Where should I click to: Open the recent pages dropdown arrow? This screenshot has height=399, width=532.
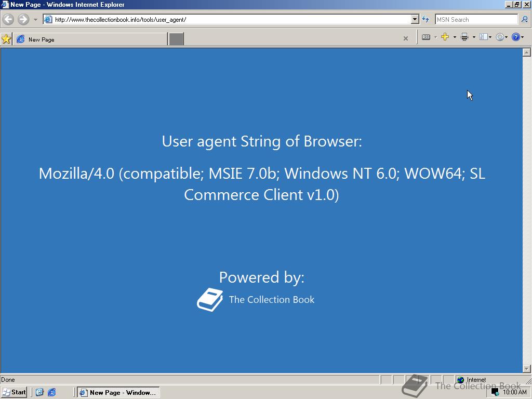(x=35, y=20)
